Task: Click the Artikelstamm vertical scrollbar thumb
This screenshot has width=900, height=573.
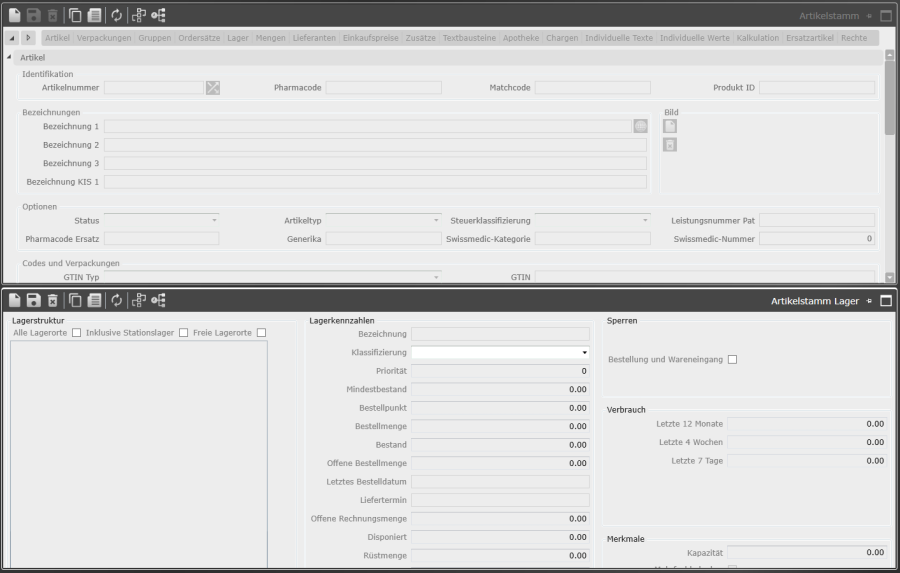Action: (x=890, y=98)
